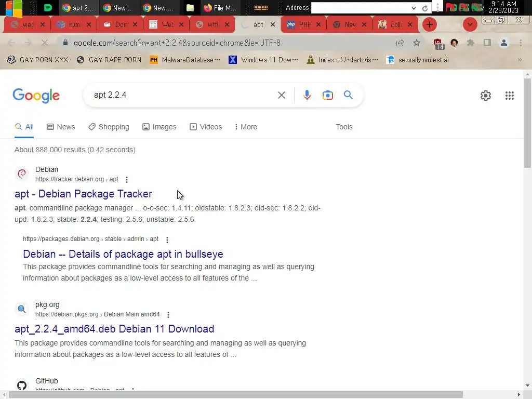Image resolution: width=532 pixels, height=399 pixels.
Task: Go forward in browser history
Action: (x=28, y=43)
